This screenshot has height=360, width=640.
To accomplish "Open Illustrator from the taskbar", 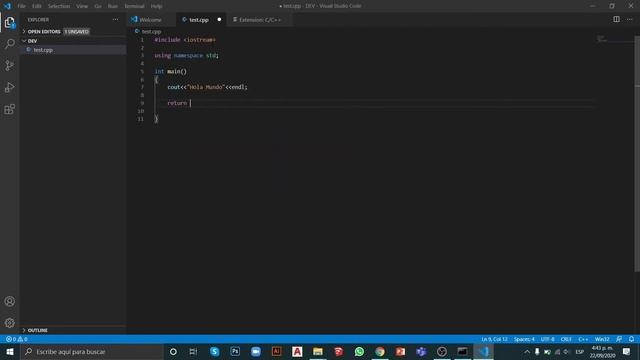I will (x=276, y=351).
